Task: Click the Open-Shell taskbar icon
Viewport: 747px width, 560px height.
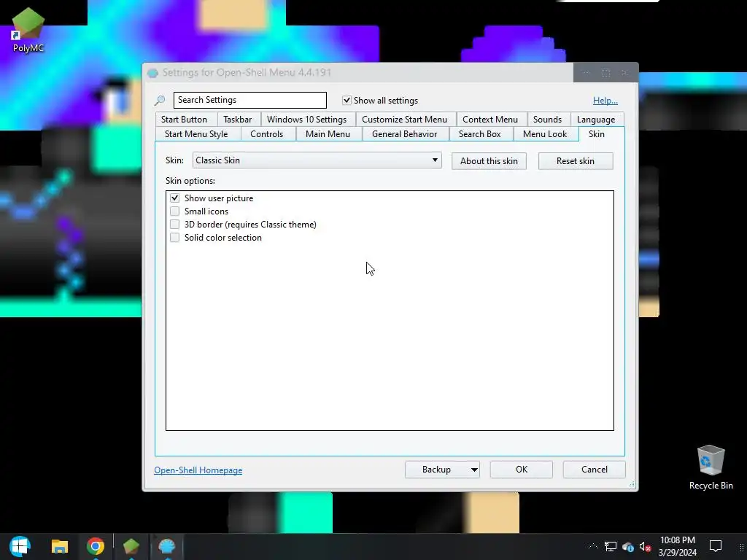Action: [x=167, y=546]
